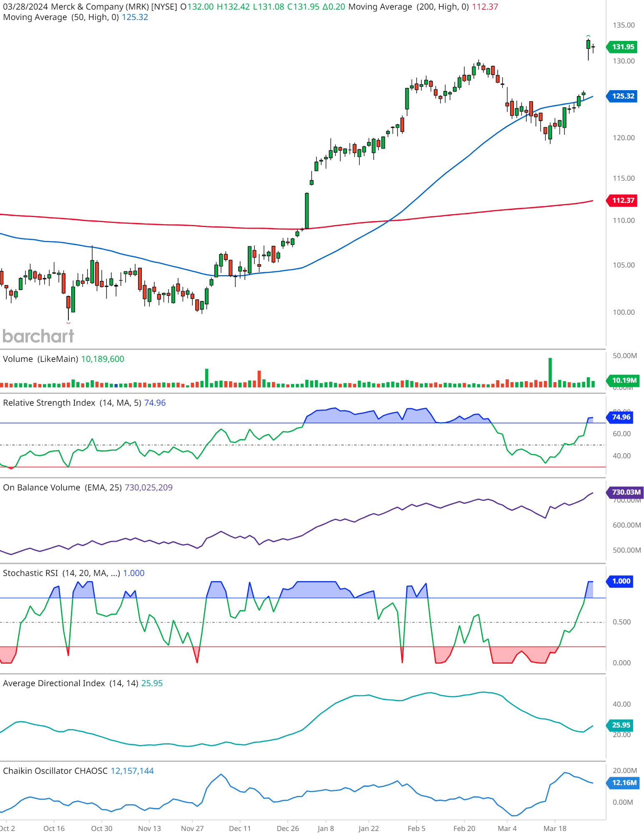Click the Nov 13 date axis label

click(x=149, y=828)
